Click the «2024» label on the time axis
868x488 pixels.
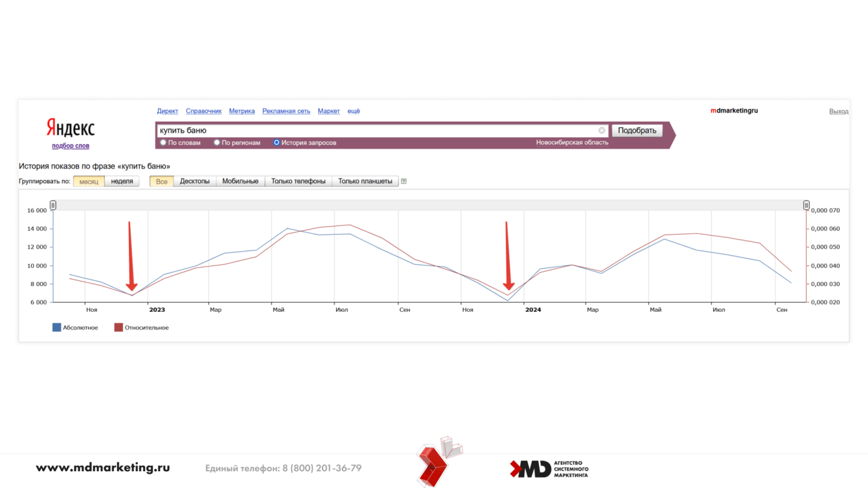click(x=533, y=310)
